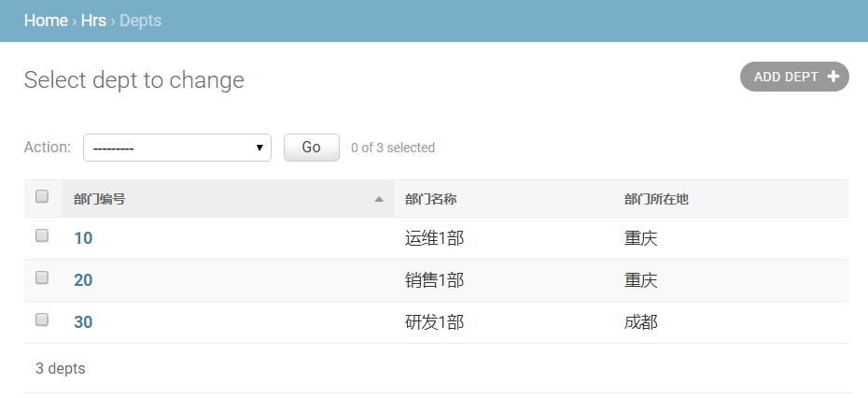Image resolution: width=868 pixels, height=398 pixels.
Task: Open the Action dropdown
Action: point(177,148)
